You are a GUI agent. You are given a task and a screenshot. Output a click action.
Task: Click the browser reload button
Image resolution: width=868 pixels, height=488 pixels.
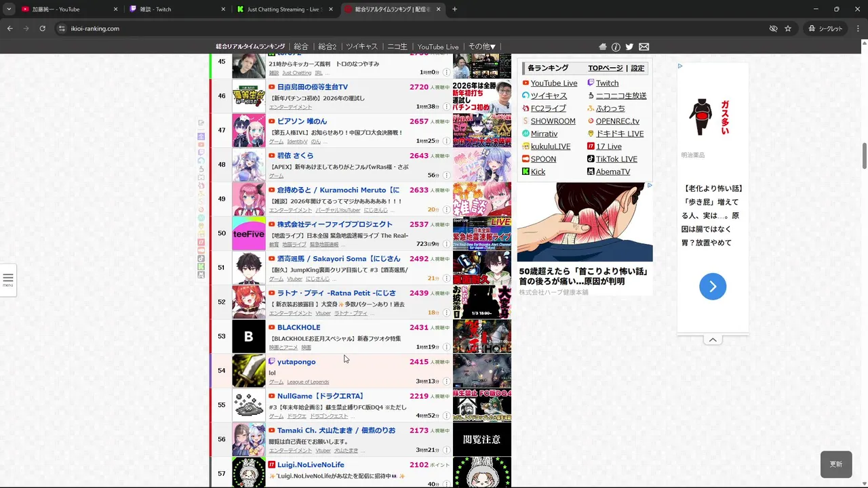point(42,28)
